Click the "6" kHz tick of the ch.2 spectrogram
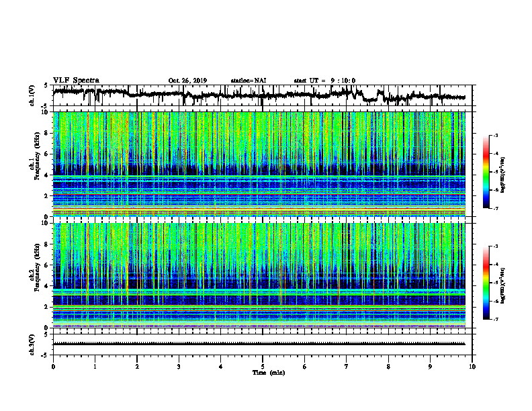Screen dimensions: 532x411 (x=47, y=265)
